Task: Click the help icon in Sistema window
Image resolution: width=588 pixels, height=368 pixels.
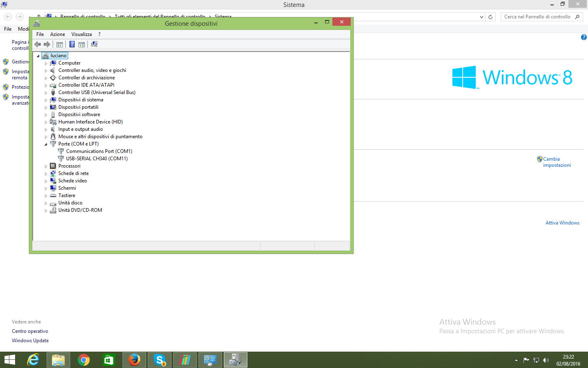Action: [584, 37]
